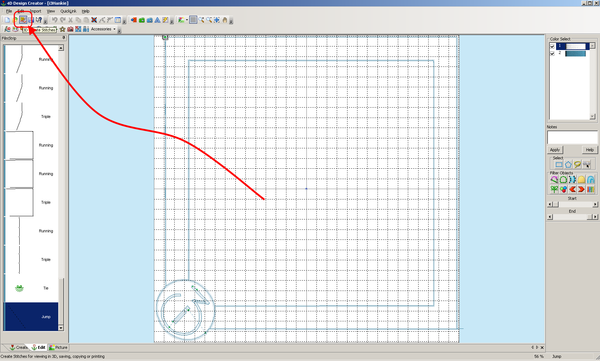Click the Help button under Notes
This screenshot has height=361, width=600.
[590, 150]
